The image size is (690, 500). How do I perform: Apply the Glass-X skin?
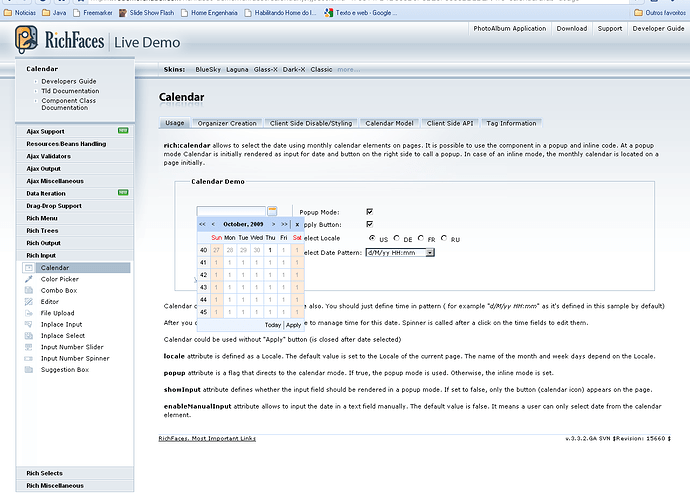[265, 70]
